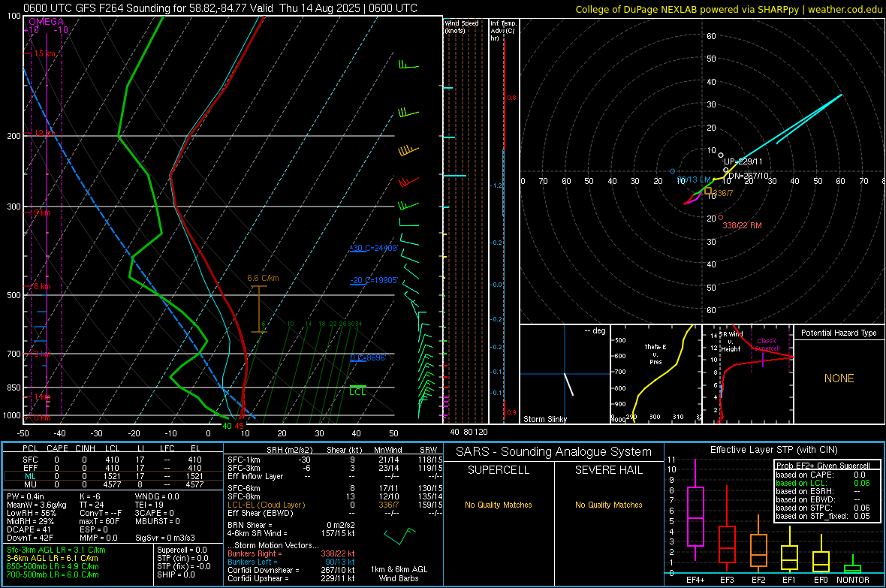Click the weather.cod.edu NEXLAB credit text

pos(728,9)
